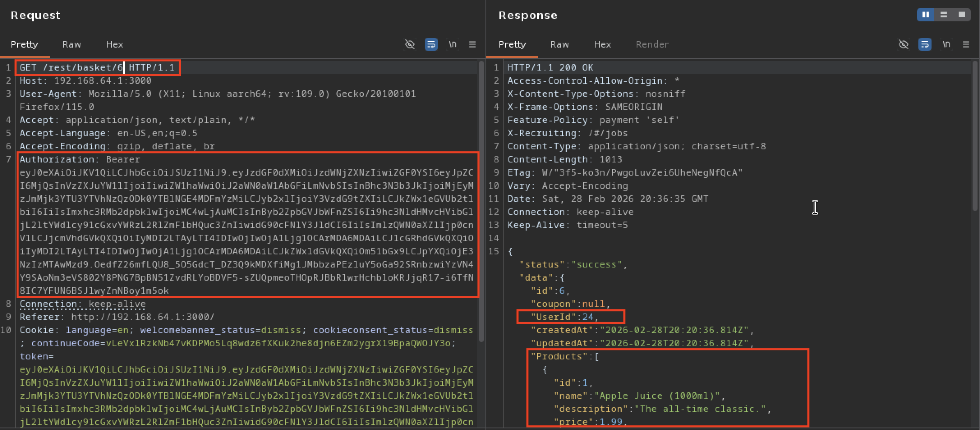
Task: Click the GET /rest/basket/6 request line
Action: coord(97,67)
